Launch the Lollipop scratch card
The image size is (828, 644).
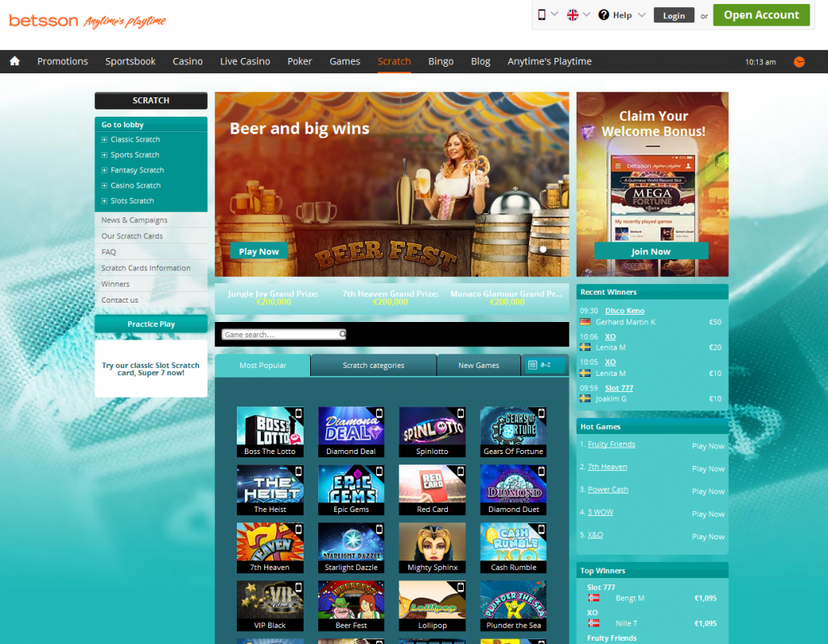click(x=432, y=606)
